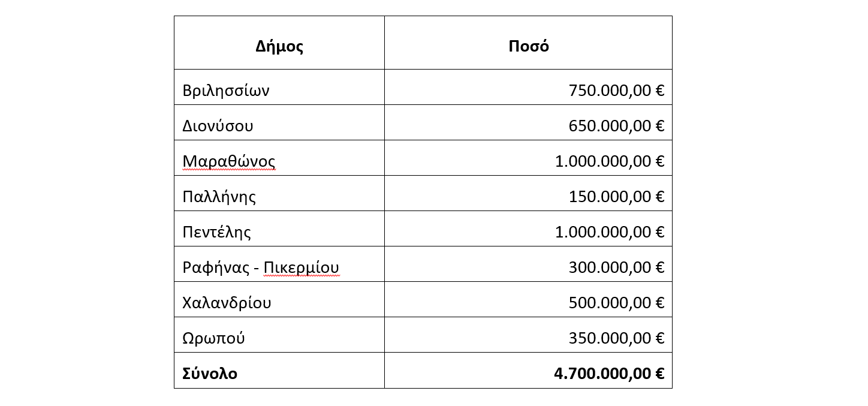Select the Χαλανδρίου cell
This screenshot has height=406, width=868.
click(x=279, y=299)
